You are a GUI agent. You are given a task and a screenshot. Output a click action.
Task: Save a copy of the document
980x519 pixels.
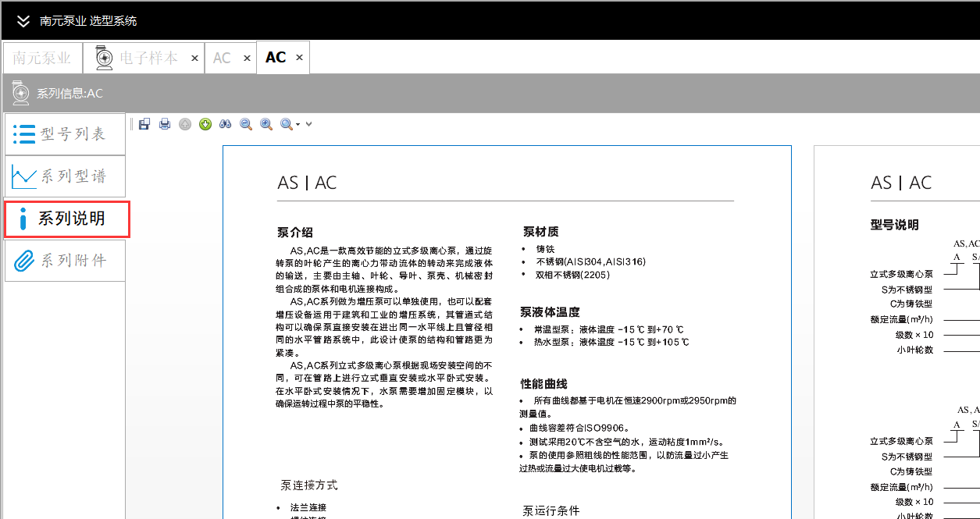144,124
